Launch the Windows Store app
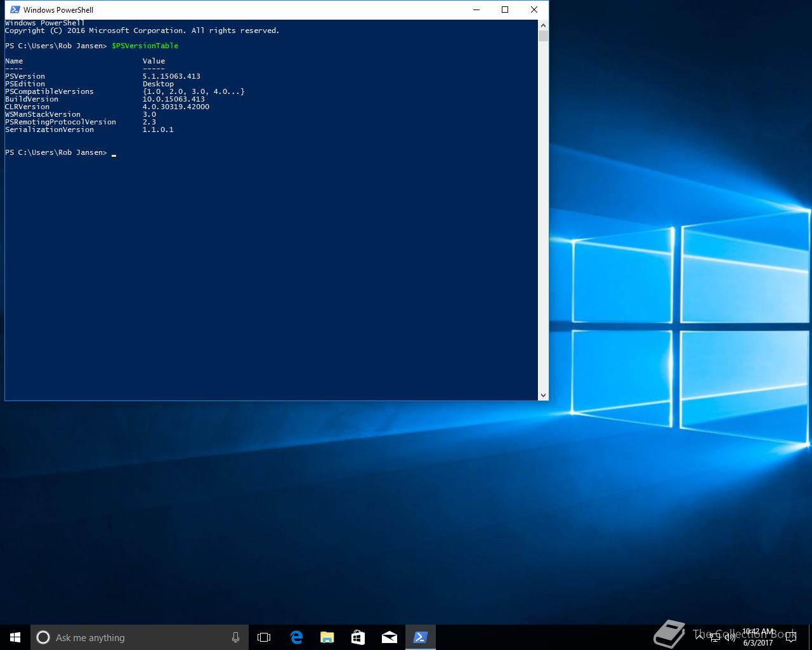This screenshot has height=650, width=812. 358,637
